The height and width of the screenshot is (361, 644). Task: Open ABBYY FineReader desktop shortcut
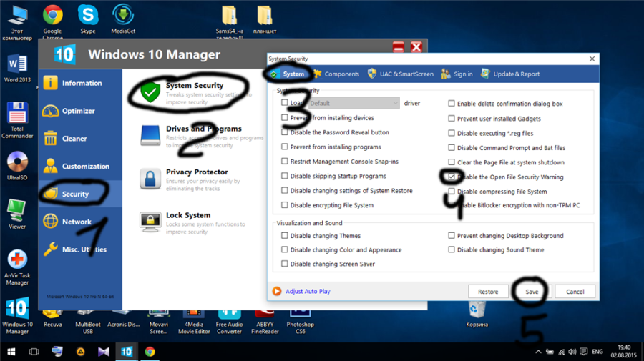[265, 322]
